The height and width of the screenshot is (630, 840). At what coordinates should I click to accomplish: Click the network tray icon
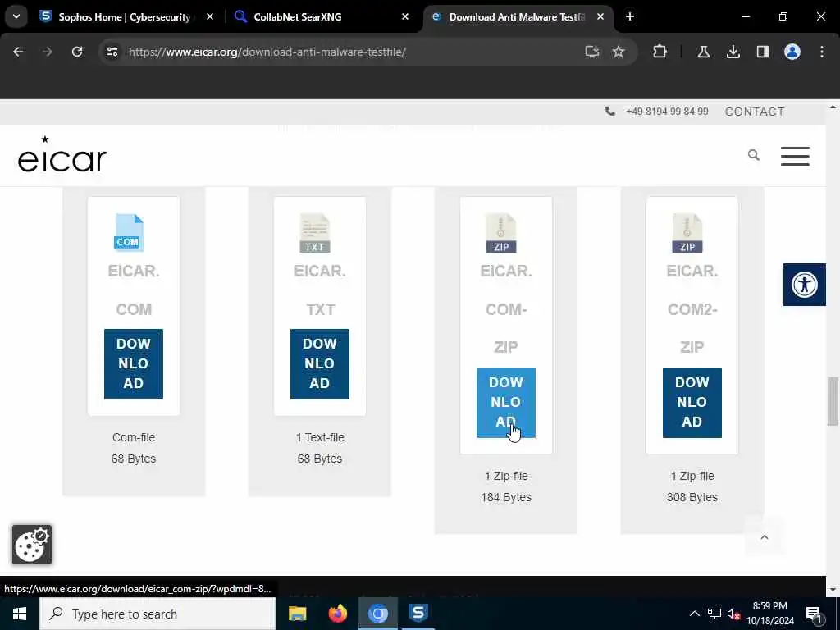click(x=714, y=614)
